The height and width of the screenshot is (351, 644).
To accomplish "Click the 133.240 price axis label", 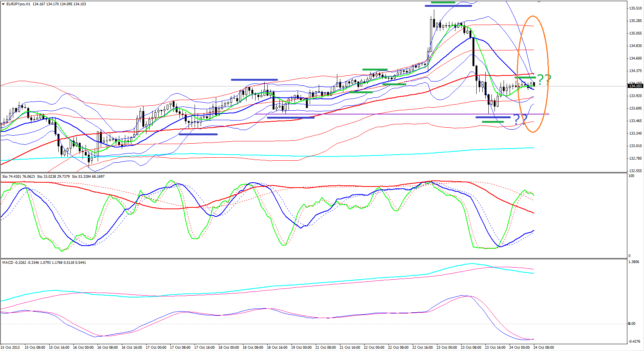I will click(635, 133).
